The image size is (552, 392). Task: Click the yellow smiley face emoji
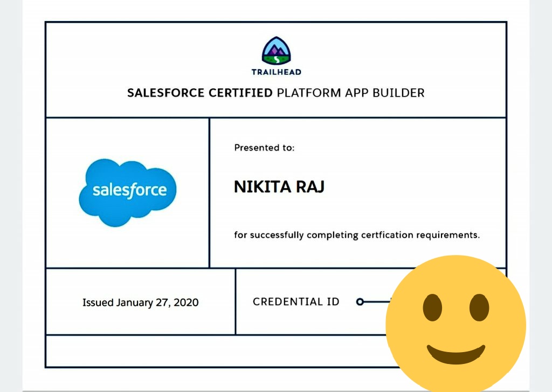[456, 324]
